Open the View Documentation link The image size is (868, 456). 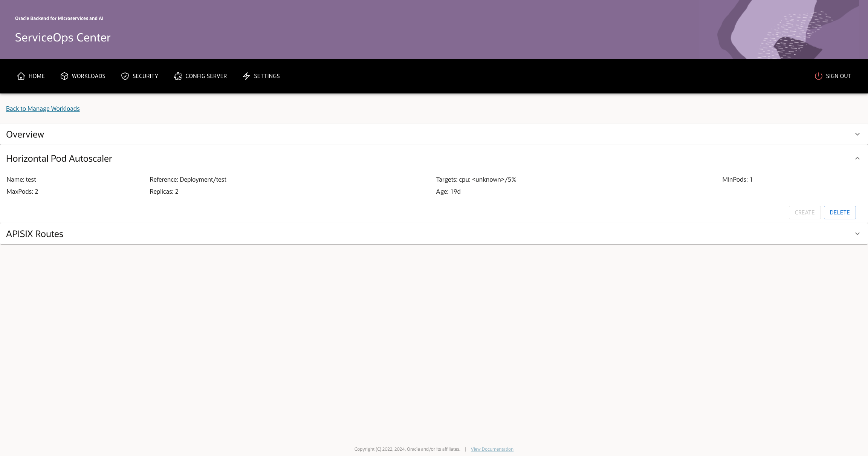pos(492,449)
